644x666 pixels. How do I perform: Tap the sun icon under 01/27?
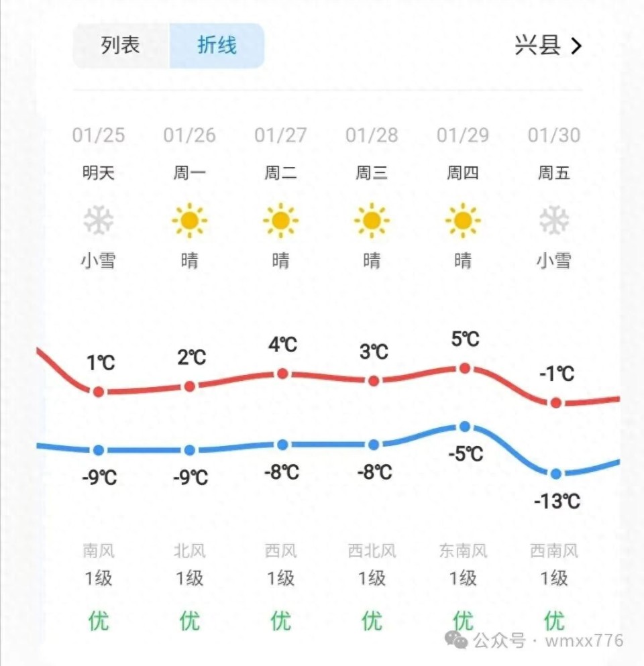click(x=282, y=219)
